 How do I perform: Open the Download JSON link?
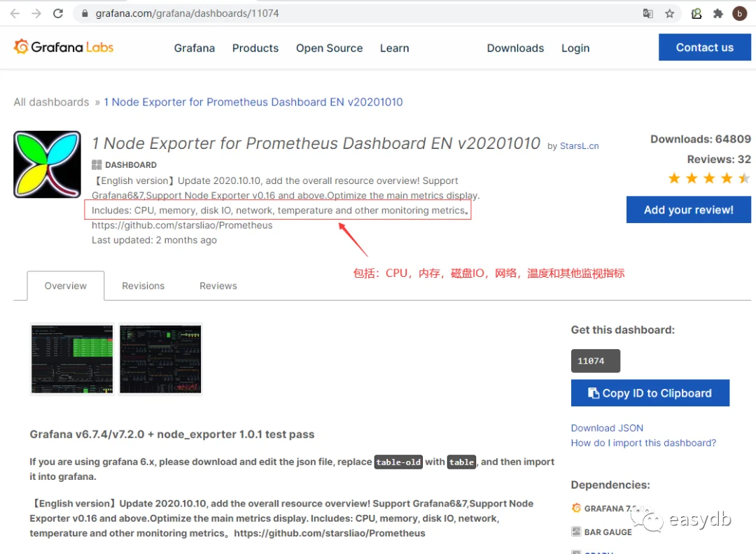pos(607,428)
